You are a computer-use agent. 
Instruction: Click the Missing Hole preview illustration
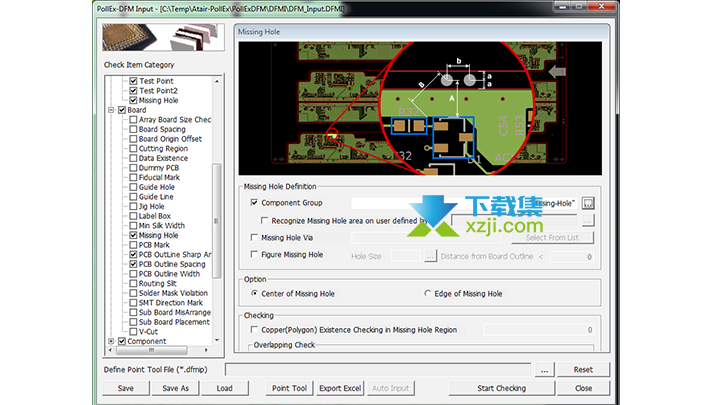point(420,108)
